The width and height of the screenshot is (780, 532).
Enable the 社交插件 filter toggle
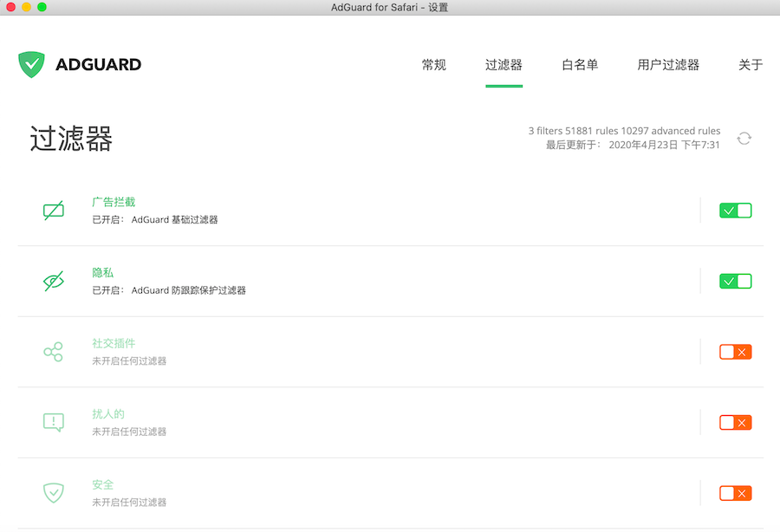735,352
